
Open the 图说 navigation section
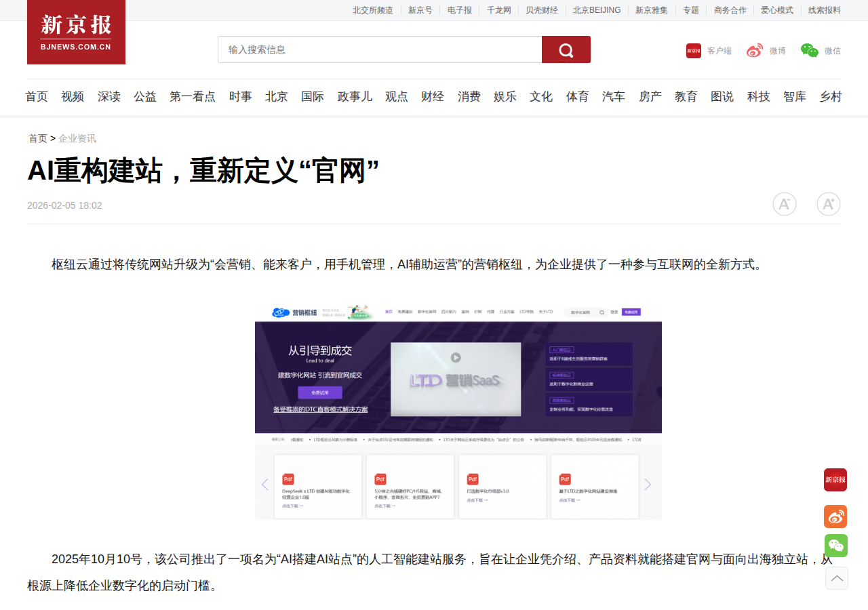click(722, 97)
